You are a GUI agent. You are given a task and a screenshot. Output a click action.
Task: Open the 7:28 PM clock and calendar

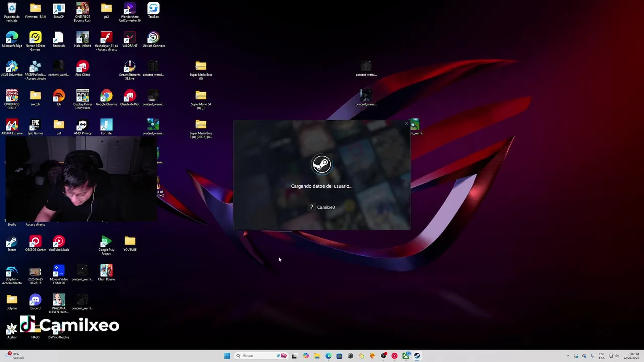tap(631, 356)
